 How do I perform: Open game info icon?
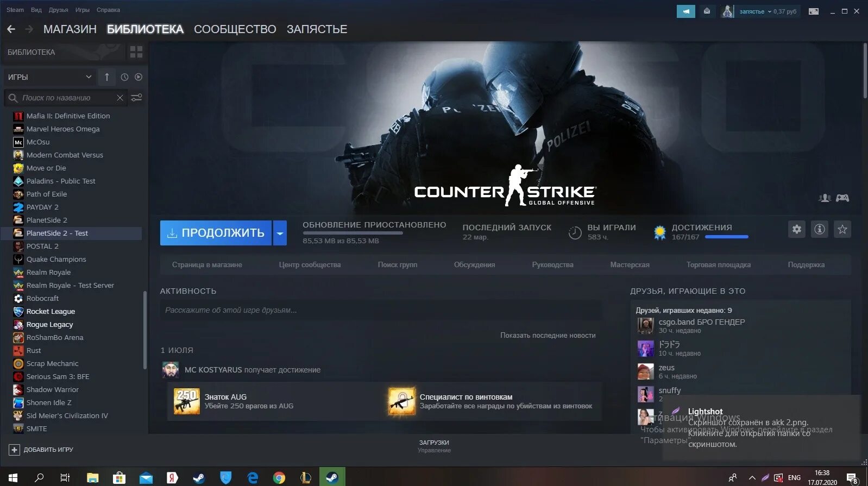(x=819, y=229)
